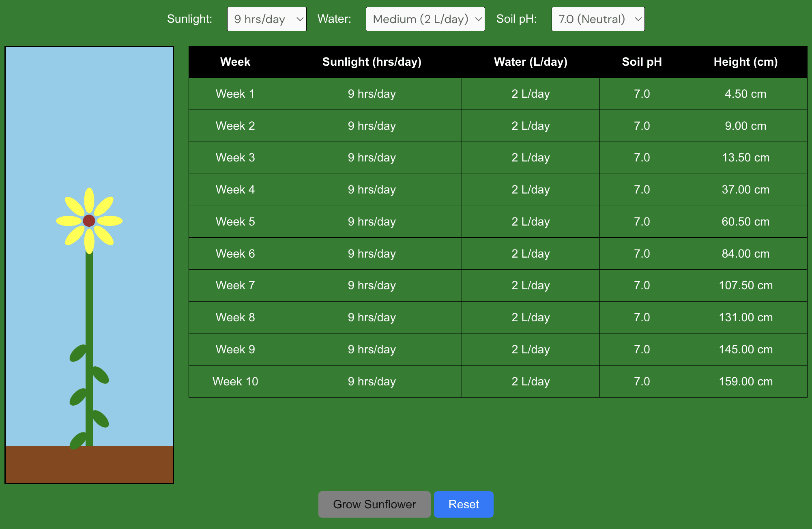Click the brown soil area

pyautogui.click(x=89, y=464)
